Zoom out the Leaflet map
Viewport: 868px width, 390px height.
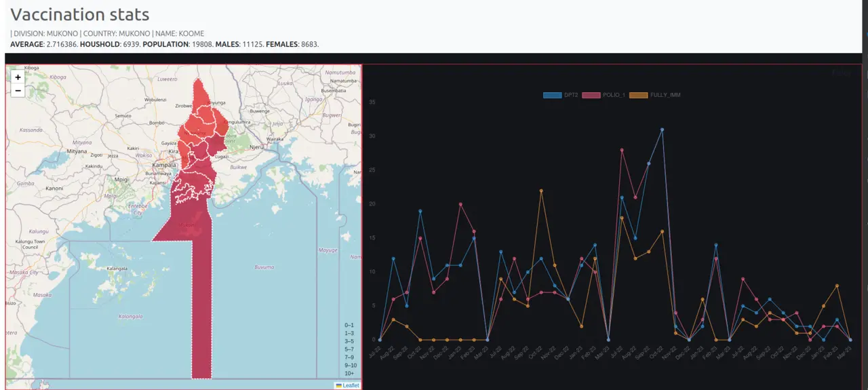point(18,90)
